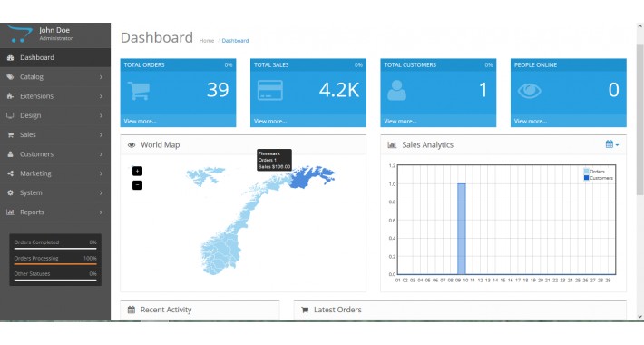Click the Other Statuses progress bar
This screenshot has width=644, height=345.
(55, 280)
